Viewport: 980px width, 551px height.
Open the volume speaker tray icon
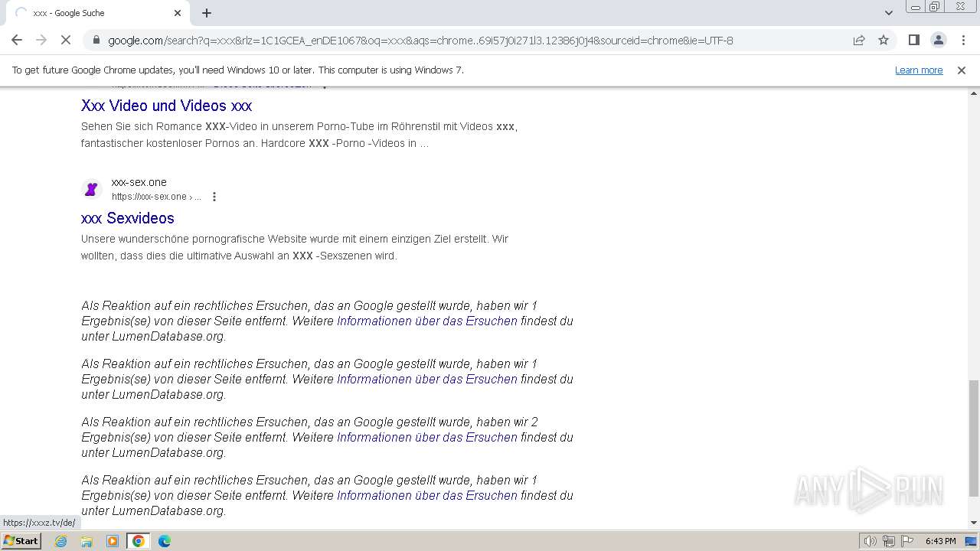(x=871, y=541)
